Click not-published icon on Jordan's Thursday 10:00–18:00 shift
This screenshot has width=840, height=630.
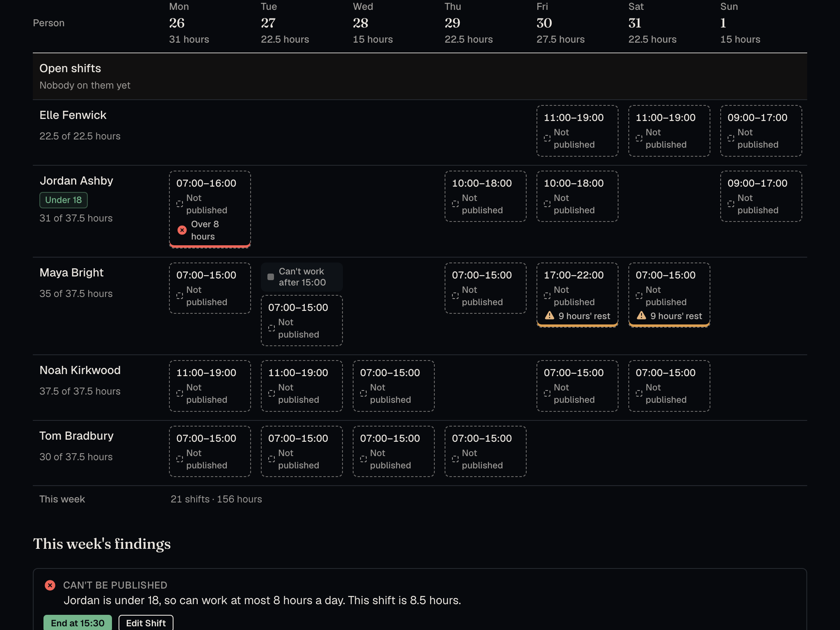click(455, 204)
